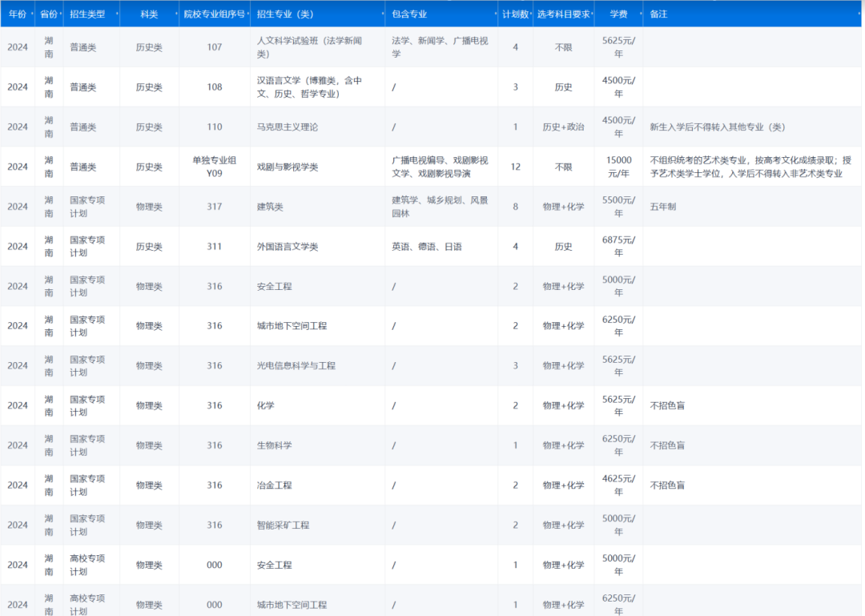
Task: Open the 计划数 column filter arrow
Action: 531,14
